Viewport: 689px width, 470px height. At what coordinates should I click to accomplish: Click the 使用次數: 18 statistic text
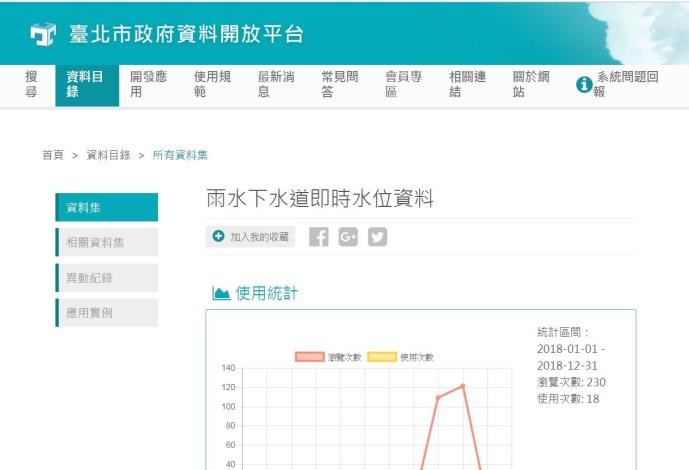coord(568,399)
